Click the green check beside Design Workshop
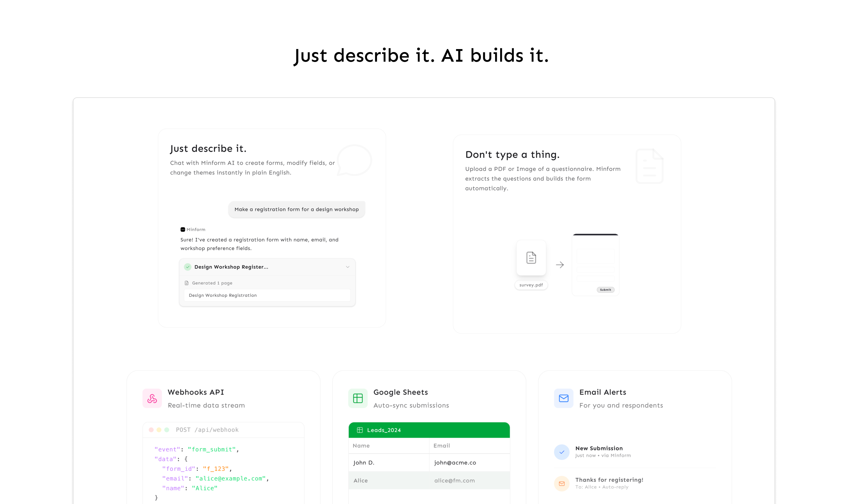Image resolution: width=843 pixels, height=504 pixels. pos(188,267)
